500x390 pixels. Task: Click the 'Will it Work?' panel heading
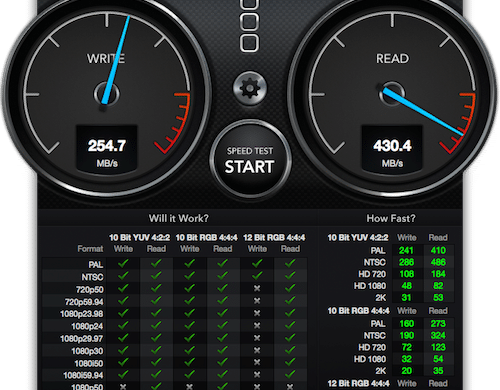pyautogui.click(x=179, y=218)
